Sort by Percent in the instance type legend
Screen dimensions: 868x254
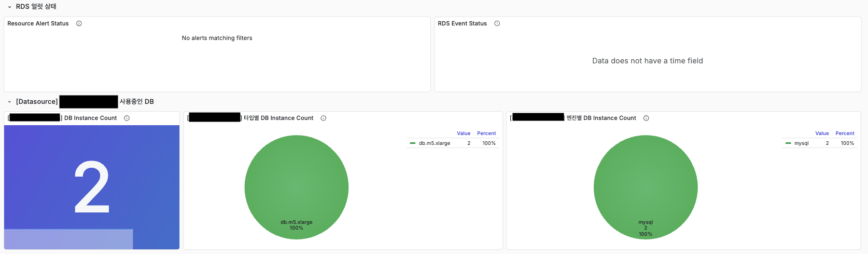(x=486, y=133)
